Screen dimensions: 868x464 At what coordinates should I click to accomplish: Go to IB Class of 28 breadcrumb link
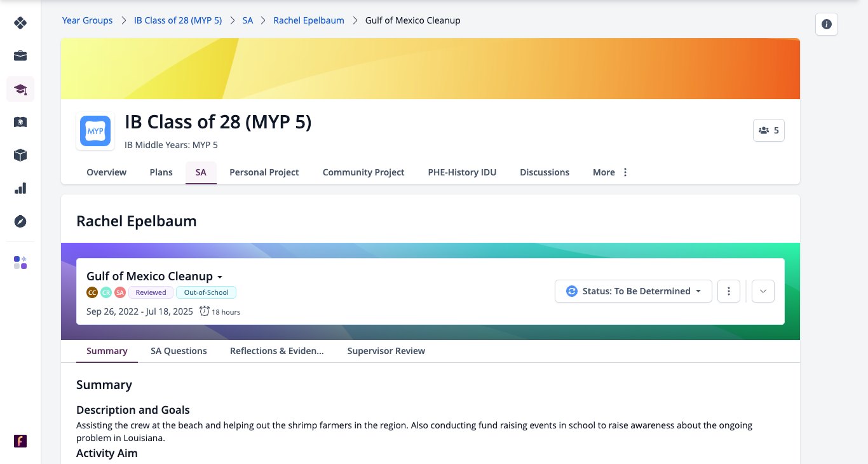[x=178, y=20]
